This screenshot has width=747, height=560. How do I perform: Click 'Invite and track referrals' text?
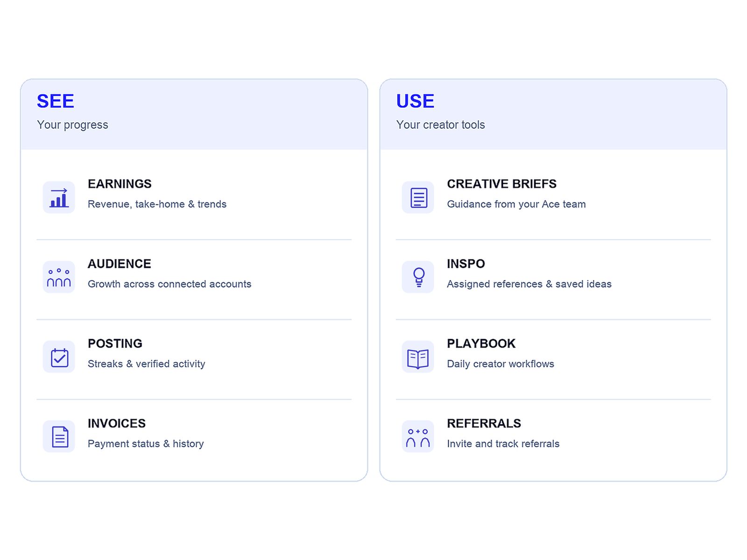click(503, 443)
